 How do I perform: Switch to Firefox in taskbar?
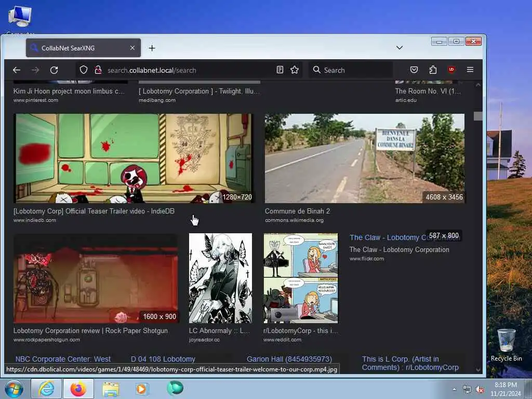[x=78, y=389]
